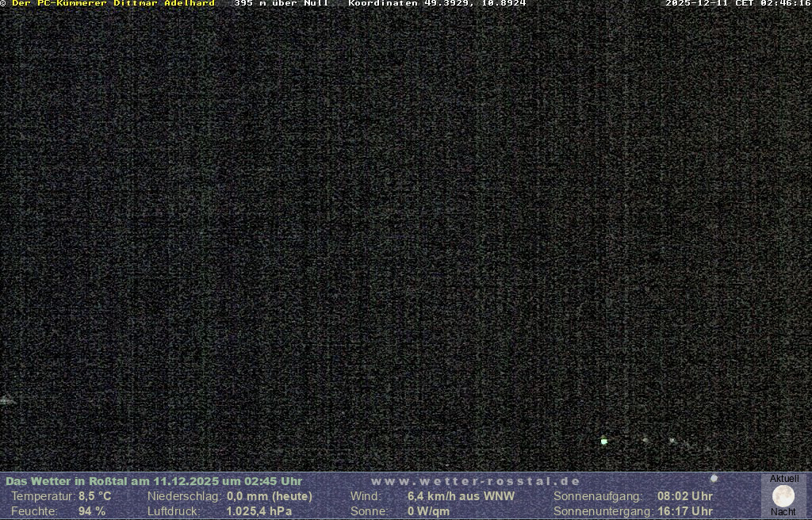
Task: Click the temperature value 8,5 °C
Action: [x=94, y=496]
